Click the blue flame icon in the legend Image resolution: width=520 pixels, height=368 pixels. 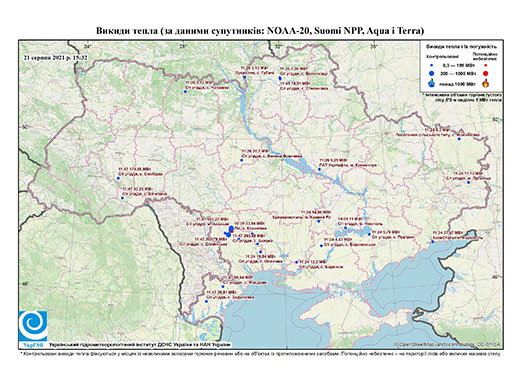(432, 83)
